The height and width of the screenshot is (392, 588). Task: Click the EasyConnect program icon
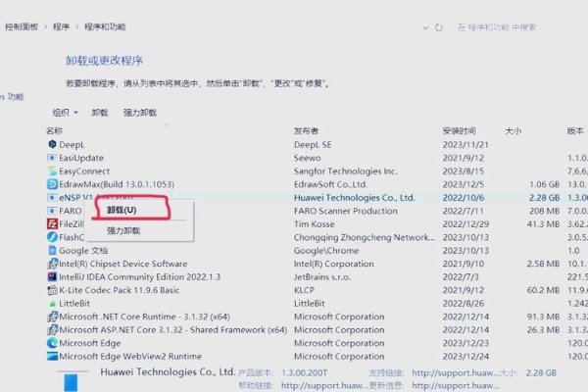(52, 171)
